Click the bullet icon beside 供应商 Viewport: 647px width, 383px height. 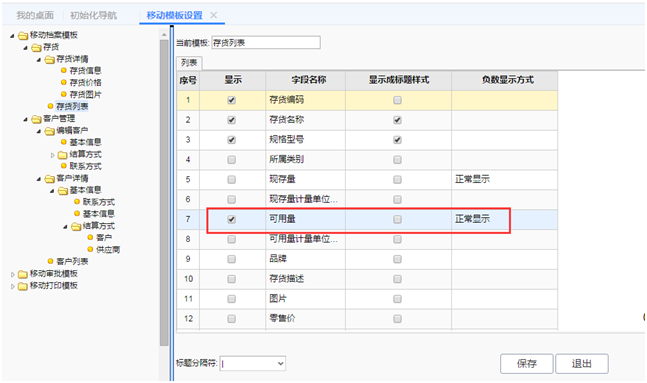[x=90, y=249]
